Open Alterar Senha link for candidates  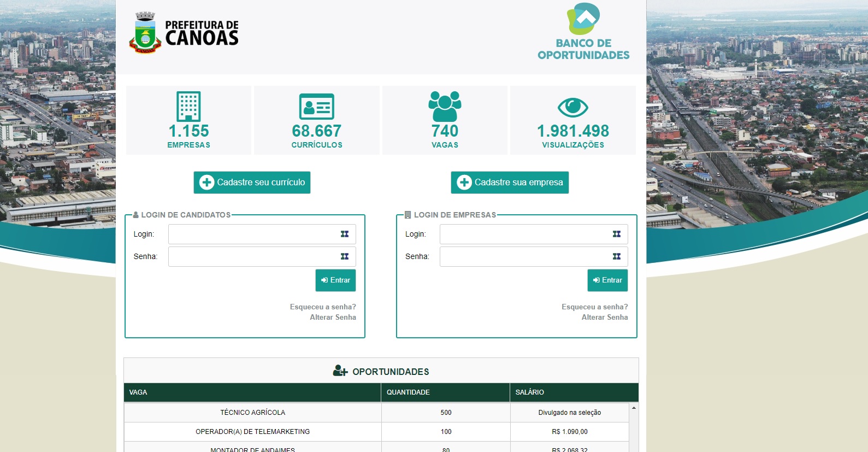point(333,318)
